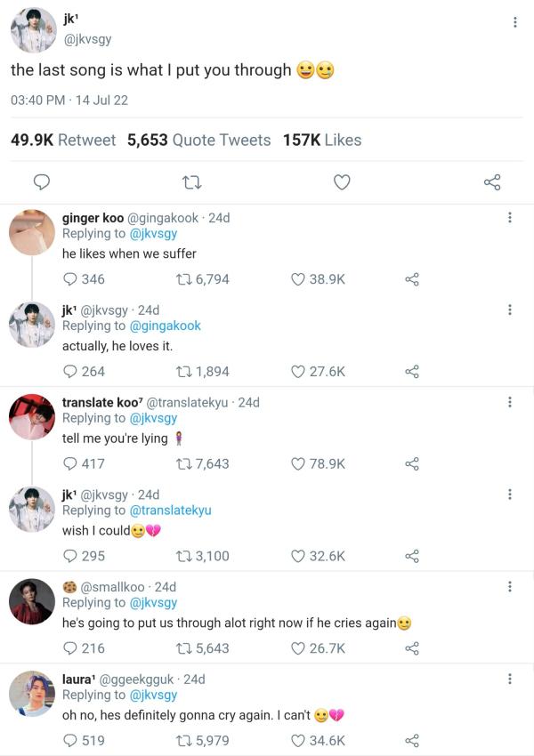Share the main tweet by @jkvsgy
This screenshot has width=534, height=756.
tap(492, 182)
